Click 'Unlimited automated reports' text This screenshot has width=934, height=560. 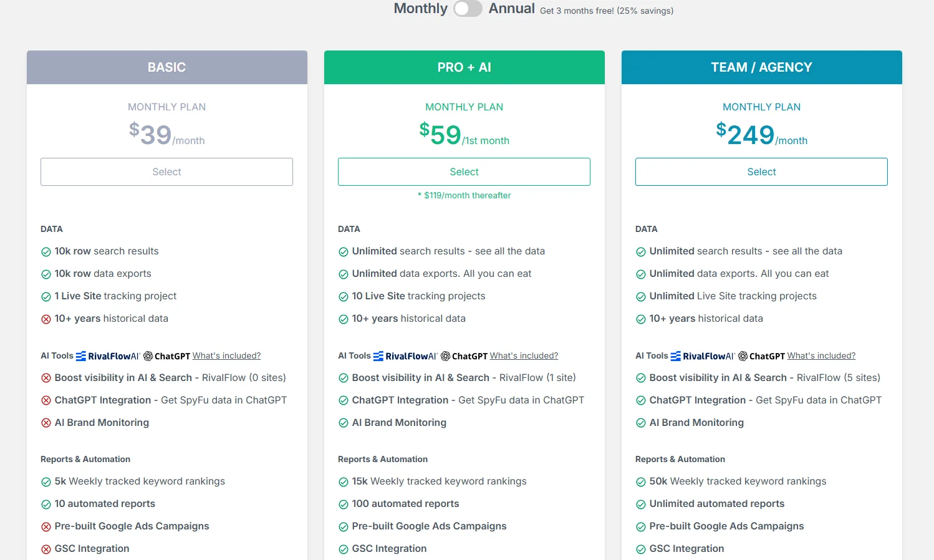pyautogui.click(x=717, y=504)
